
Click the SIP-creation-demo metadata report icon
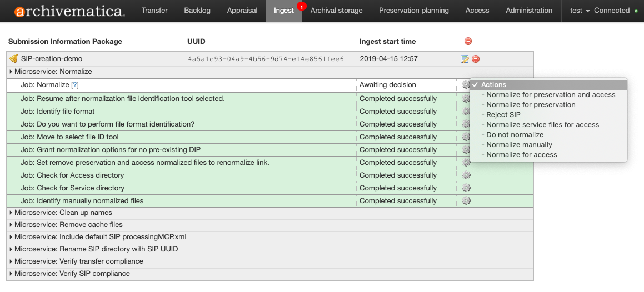465,59
